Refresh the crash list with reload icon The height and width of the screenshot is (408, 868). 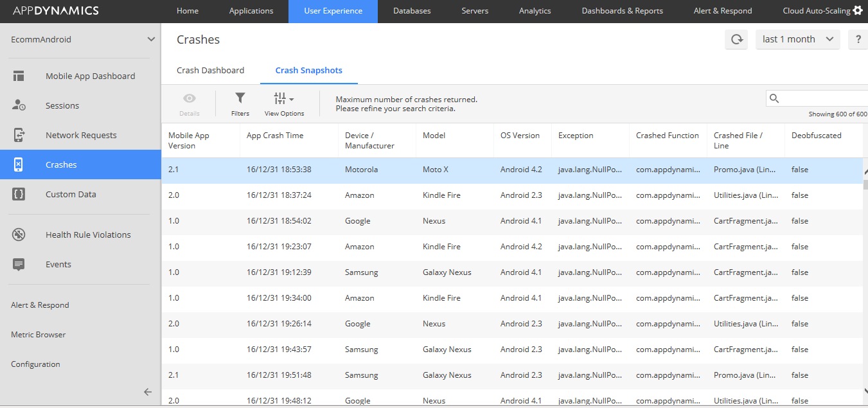[x=736, y=40]
